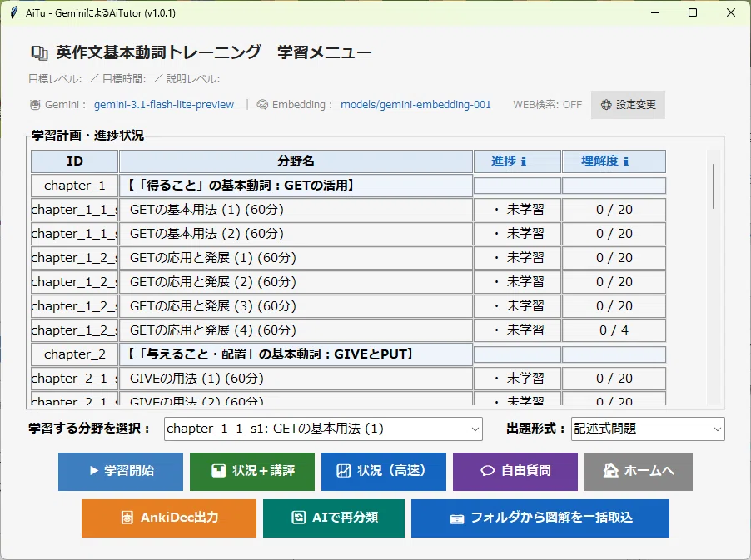
Task: Select row GIVEの用法 (1) (60分)
Action: [x=296, y=379]
